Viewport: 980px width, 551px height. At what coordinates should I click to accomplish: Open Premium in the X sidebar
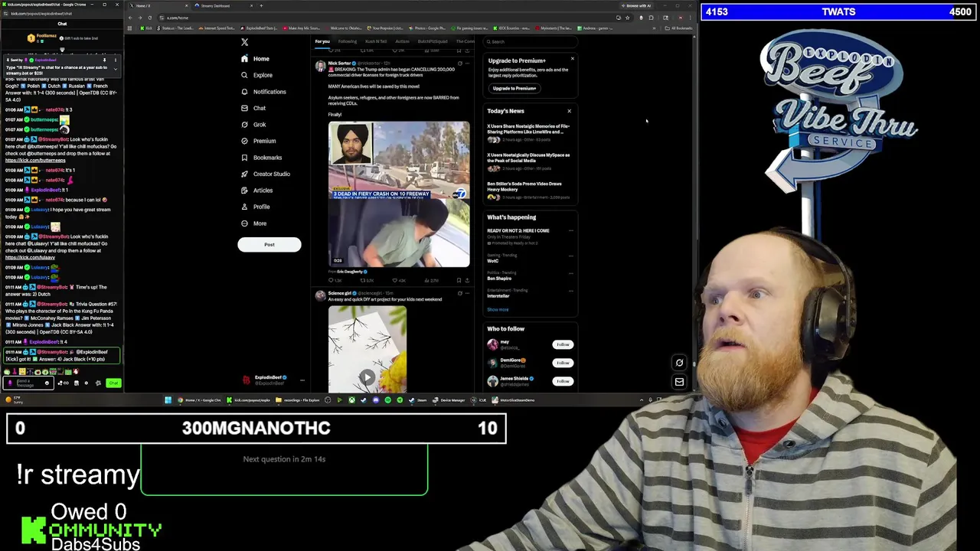click(258, 141)
